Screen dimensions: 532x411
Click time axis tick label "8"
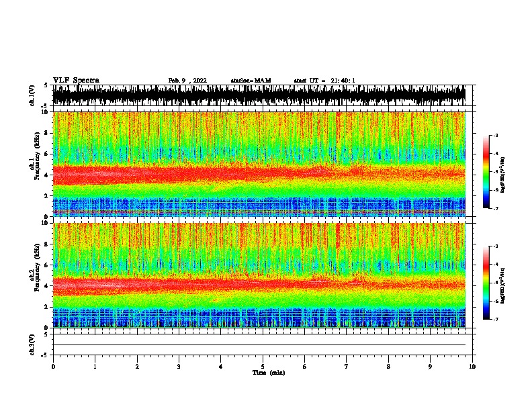point(388,367)
